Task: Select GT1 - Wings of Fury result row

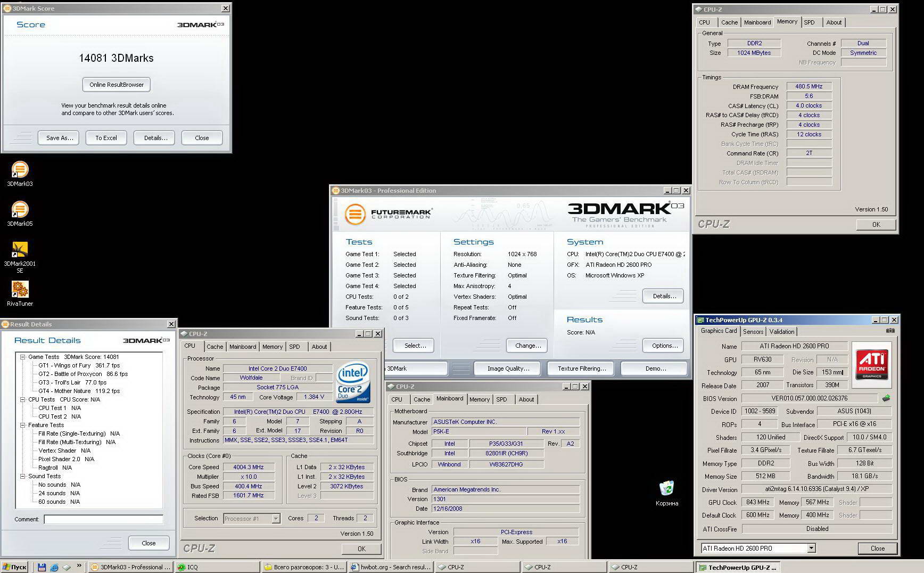Action: (x=79, y=365)
